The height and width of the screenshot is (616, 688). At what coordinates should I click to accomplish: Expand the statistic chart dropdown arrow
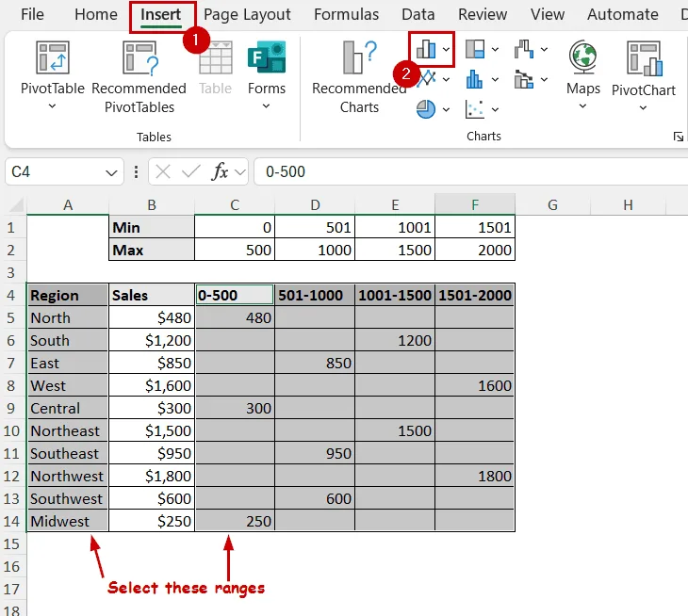(x=495, y=79)
